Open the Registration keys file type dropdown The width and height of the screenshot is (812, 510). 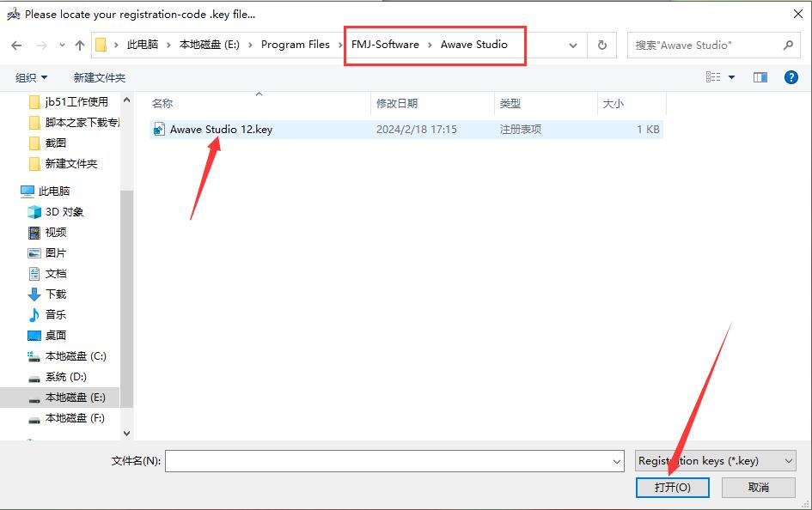click(x=715, y=461)
